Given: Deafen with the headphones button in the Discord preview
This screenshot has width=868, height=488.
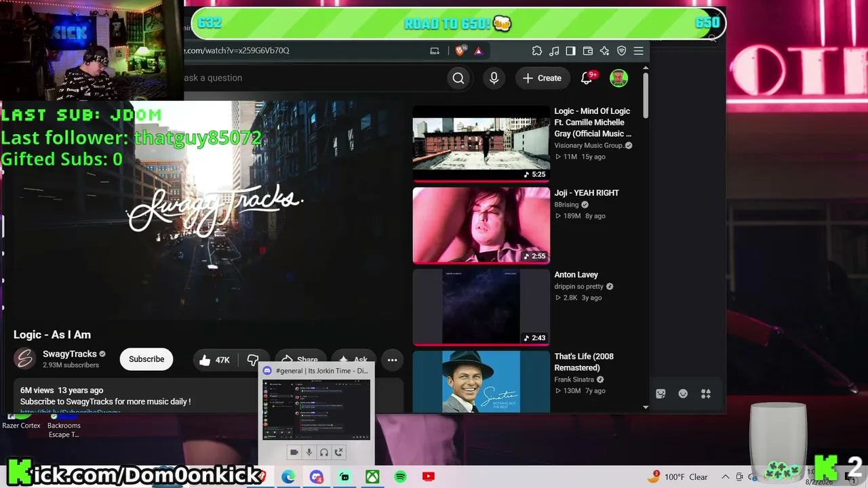Looking at the screenshot, I should (324, 452).
